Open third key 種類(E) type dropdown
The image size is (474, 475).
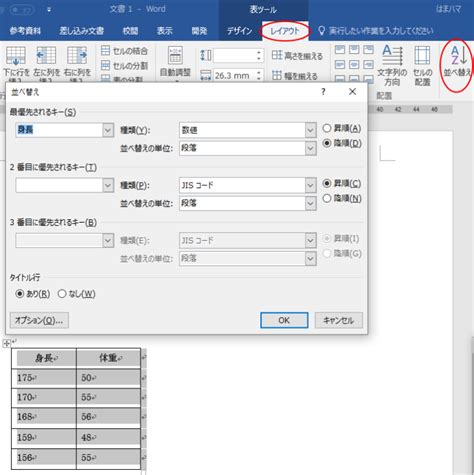point(310,240)
